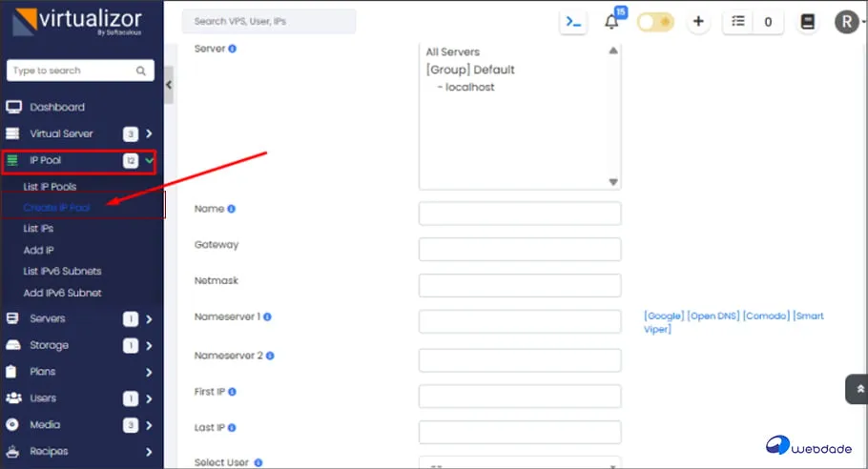Expand the Virtual Server menu
The image size is (868, 469).
149,134
